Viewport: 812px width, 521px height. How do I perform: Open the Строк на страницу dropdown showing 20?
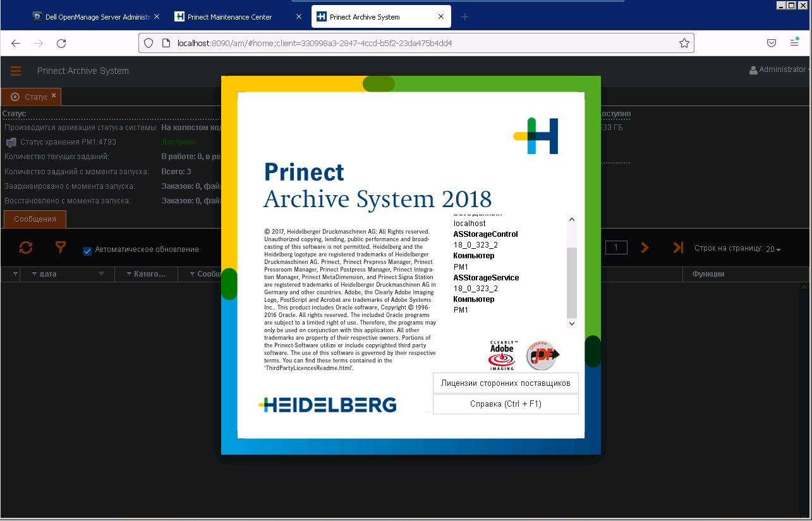click(x=773, y=249)
